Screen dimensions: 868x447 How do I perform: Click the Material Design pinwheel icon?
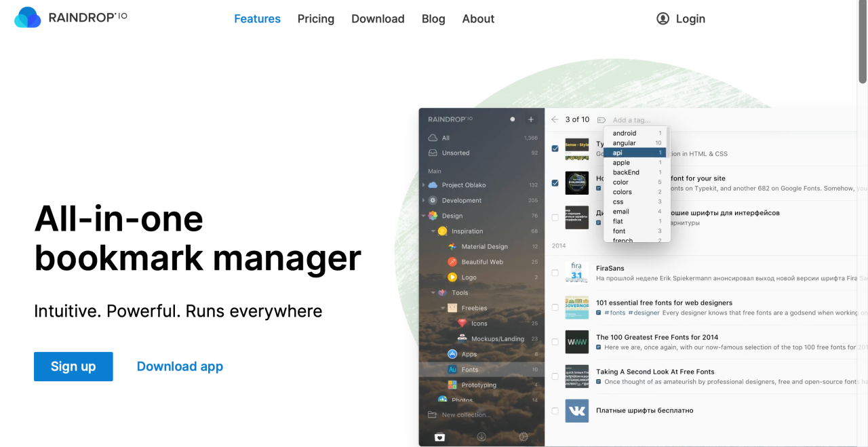[452, 247]
